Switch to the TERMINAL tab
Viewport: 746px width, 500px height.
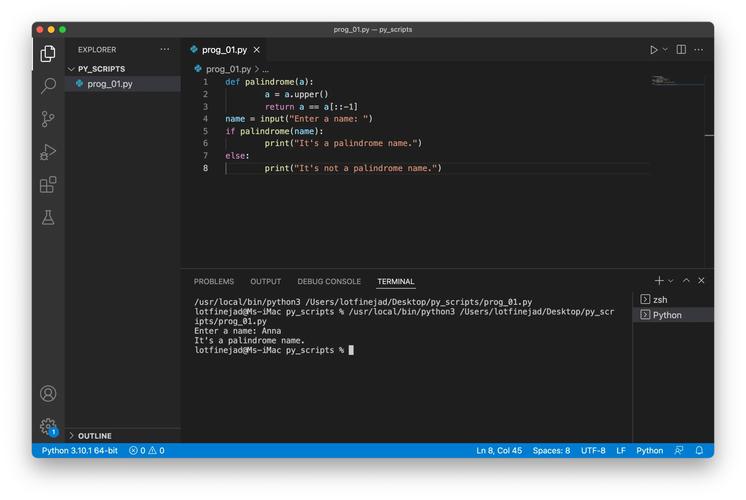coord(395,282)
